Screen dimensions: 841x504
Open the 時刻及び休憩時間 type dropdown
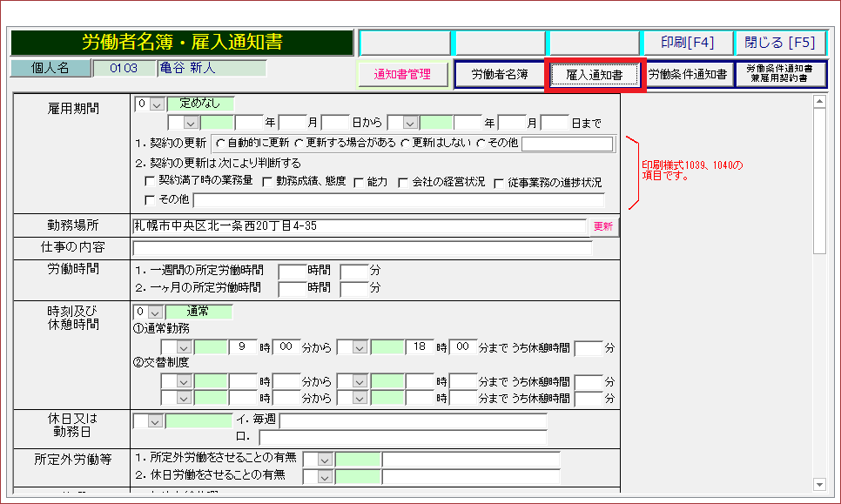pyautogui.click(x=157, y=312)
